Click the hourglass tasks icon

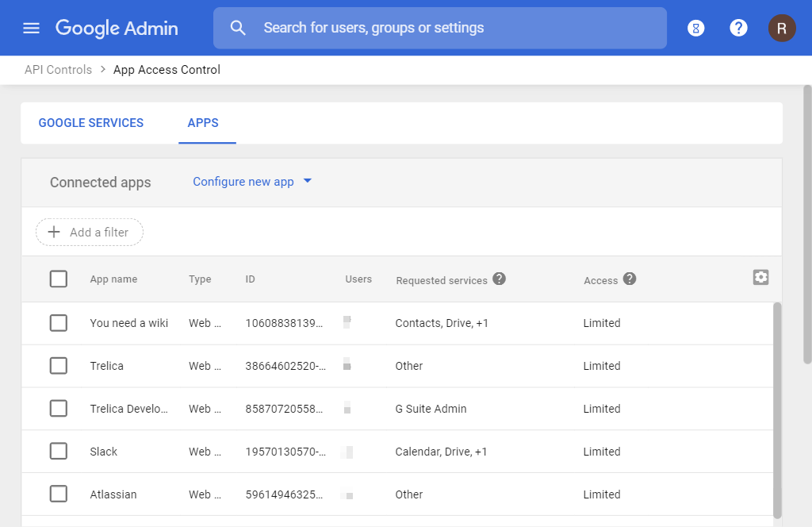pyautogui.click(x=696, y=29)
